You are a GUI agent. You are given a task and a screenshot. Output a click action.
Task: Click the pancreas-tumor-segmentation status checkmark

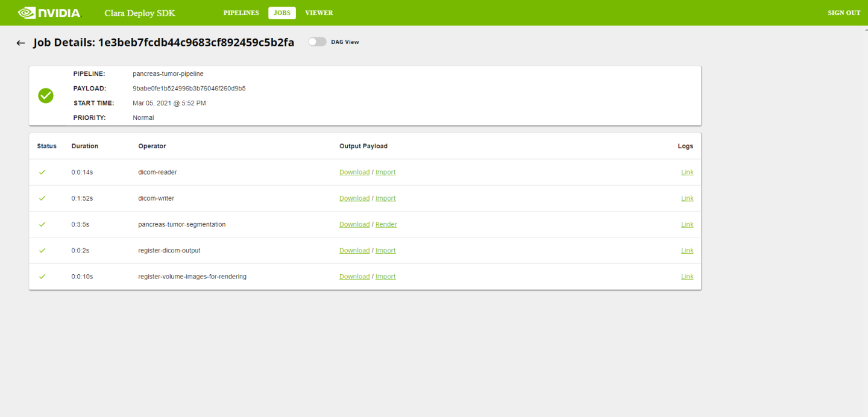(x=42, y=224)
